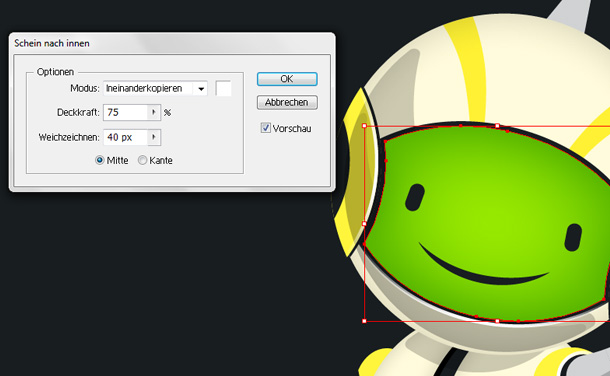This screenshot has width=610, height=376.
Task: Click the bottom-left bounding box handle
Action: point(365,321)
